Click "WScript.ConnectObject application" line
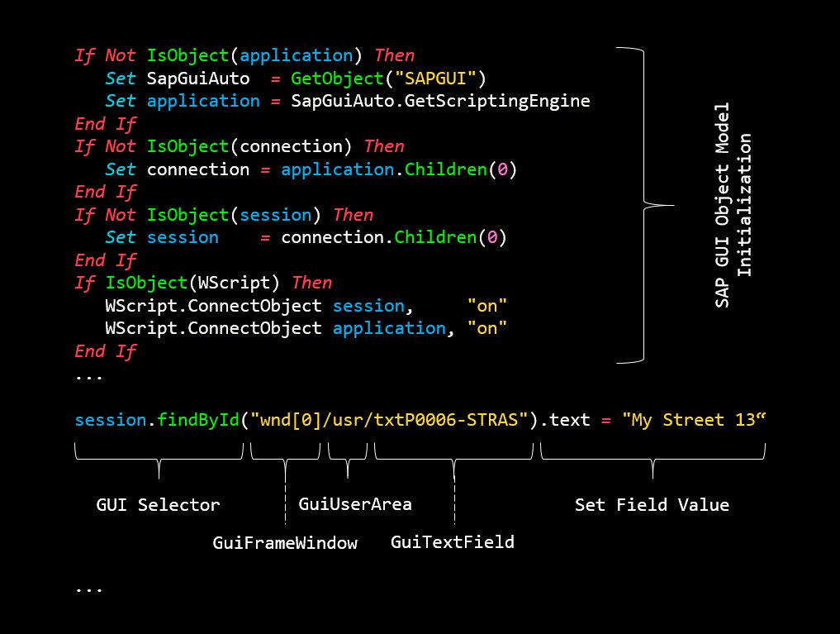Viewport: 840px width, 634px height. (x=306, y=328)
